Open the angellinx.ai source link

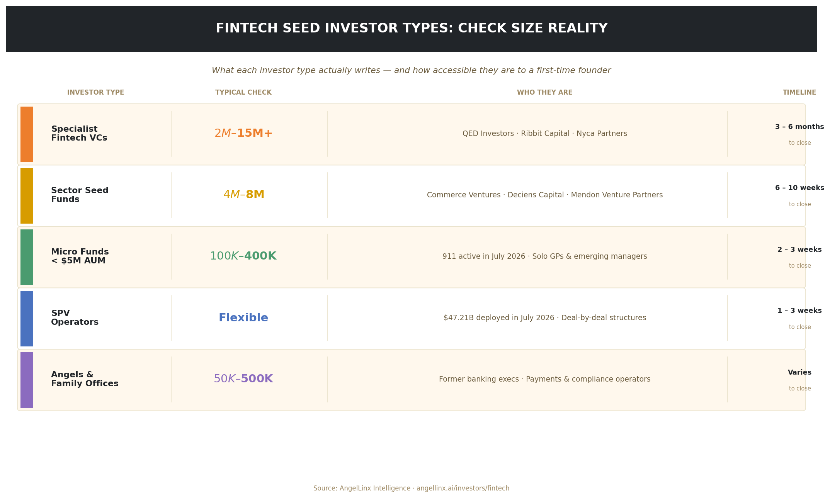[x=463, y=489]
